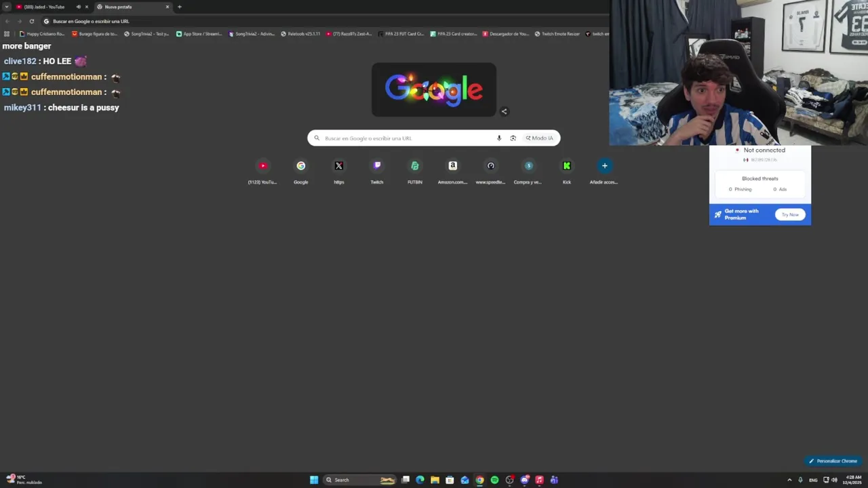868x488 pixels.
Task: Open the tab search dropdown
Action: (x=7, y=7)
